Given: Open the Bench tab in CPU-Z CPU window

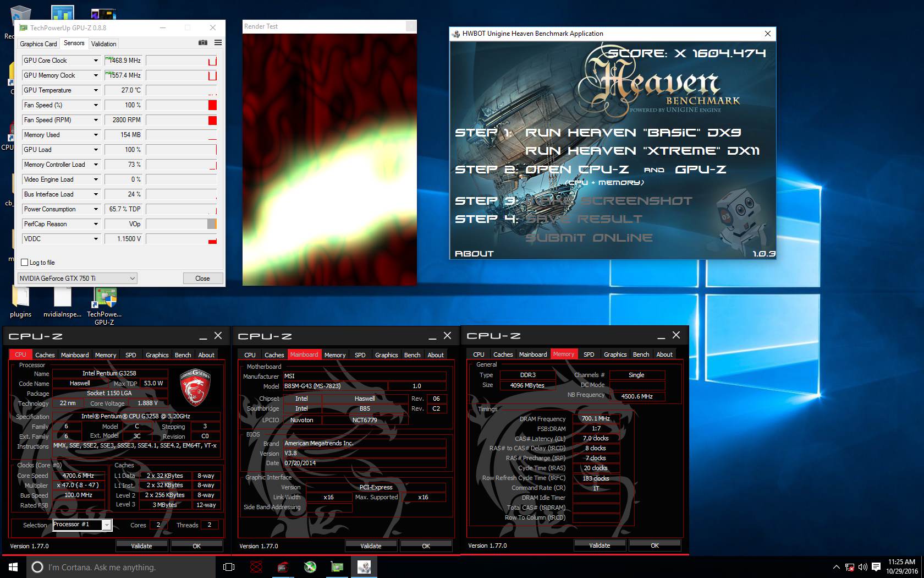Looking at the screenshot, I should pyautogui.click(x=183, y=355).
